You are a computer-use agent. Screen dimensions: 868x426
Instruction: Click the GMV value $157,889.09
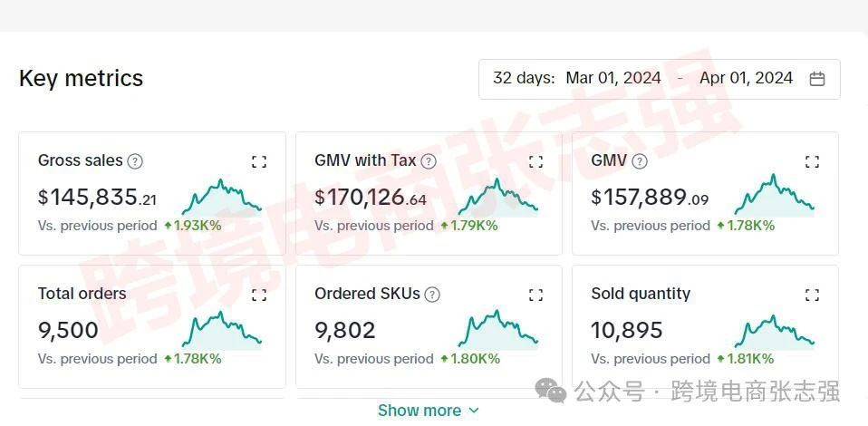(x=650, y=197)
